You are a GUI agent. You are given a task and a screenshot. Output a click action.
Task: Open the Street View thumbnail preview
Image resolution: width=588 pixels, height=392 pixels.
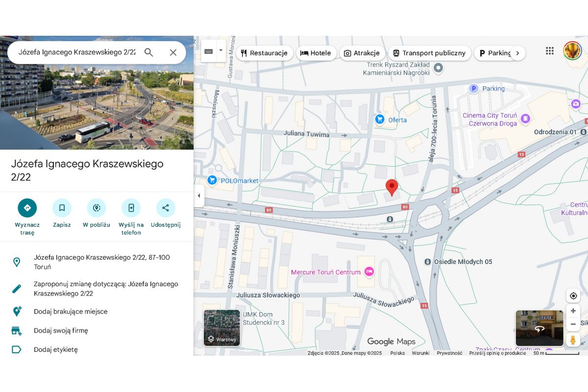tap(539, 328)
